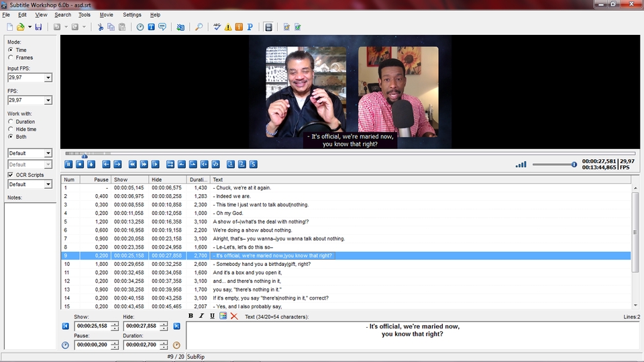Viewport: 644px width, 362px height.
Task: Open the Tools menu
Action: [85, 15]
